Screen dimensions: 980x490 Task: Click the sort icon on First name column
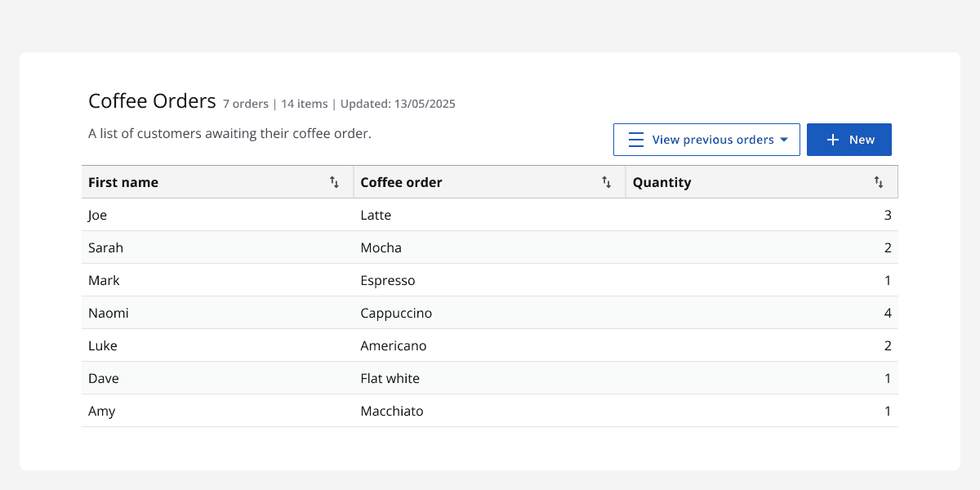coord(335,182)
